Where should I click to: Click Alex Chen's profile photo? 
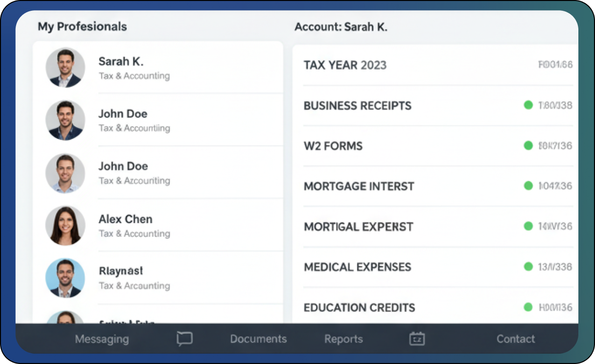coord(65,226)
